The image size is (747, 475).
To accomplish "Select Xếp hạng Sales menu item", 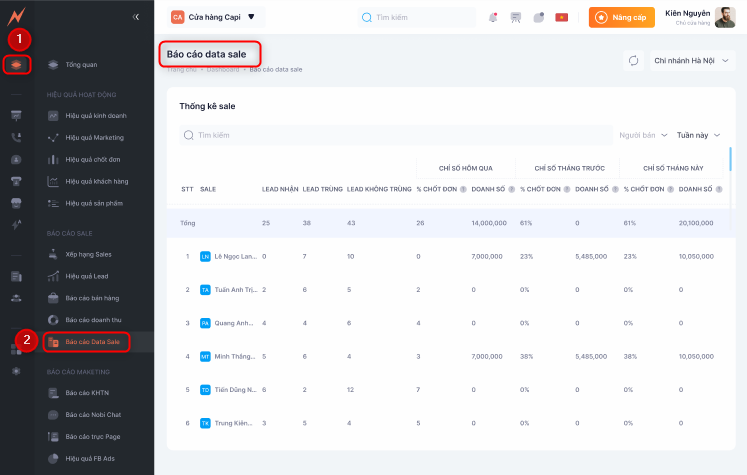I will (88, 254).
